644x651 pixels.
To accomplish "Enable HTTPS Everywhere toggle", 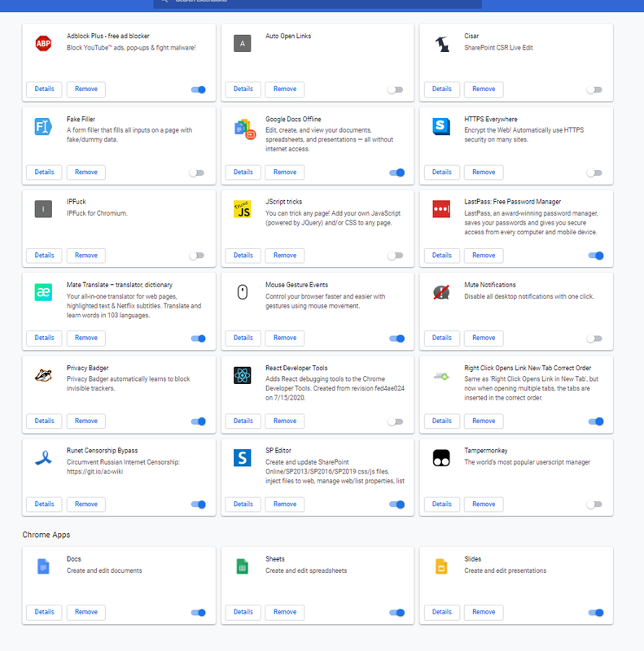I will click(594, 173).
